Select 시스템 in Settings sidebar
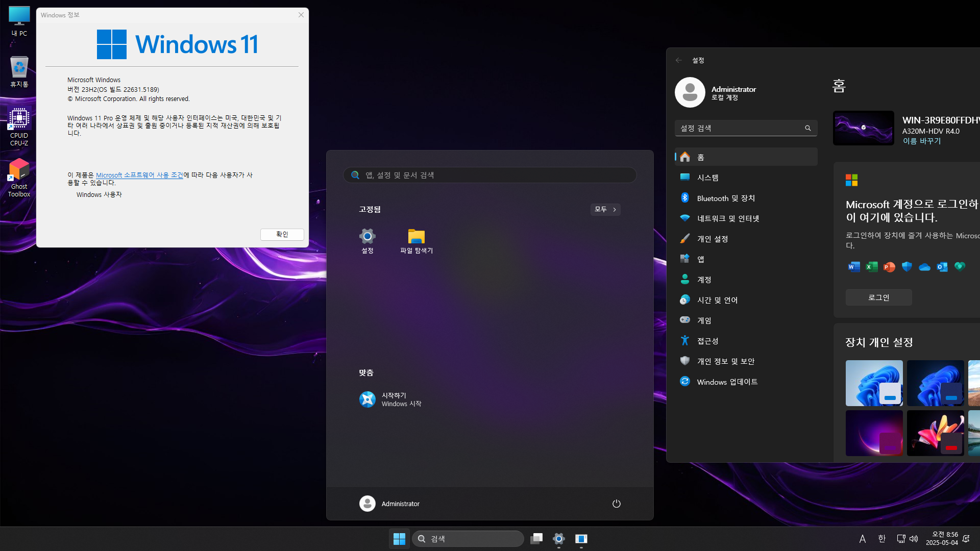The image size is (980, 551). click(x=746, y=178)
